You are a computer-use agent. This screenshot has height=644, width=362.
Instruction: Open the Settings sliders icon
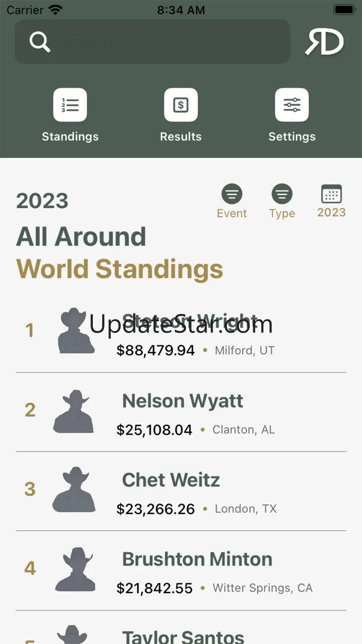292,105
